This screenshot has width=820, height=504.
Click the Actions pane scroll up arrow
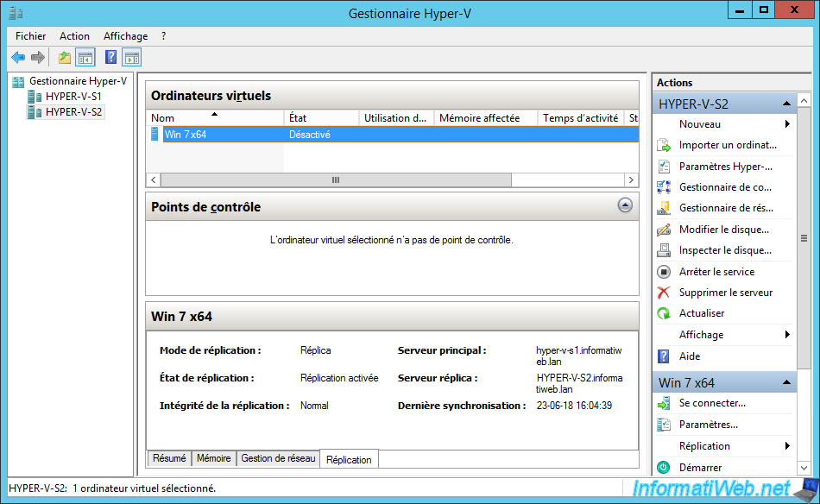click(804, 100)
